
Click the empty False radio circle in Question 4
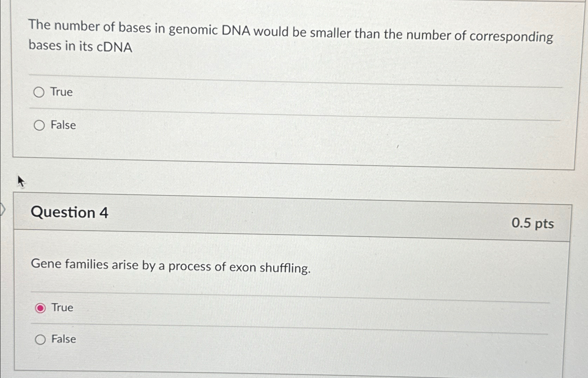tap(40, 339)
